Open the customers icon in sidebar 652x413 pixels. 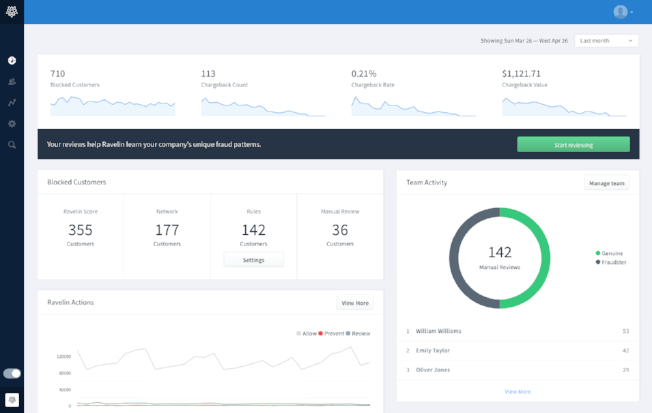pyautogui.click(x=12, y=81)
